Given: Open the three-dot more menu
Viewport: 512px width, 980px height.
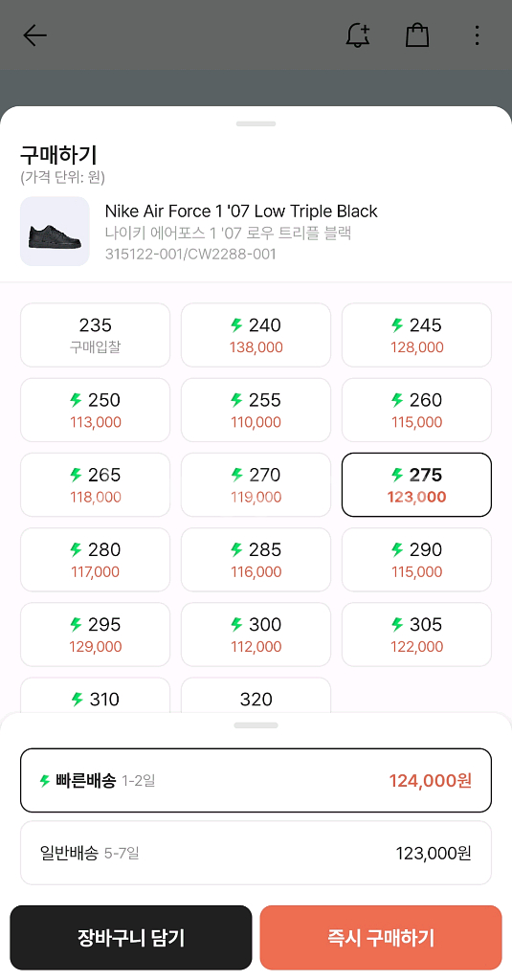Looking at the screenshot, I should click(x=477, y=35).
